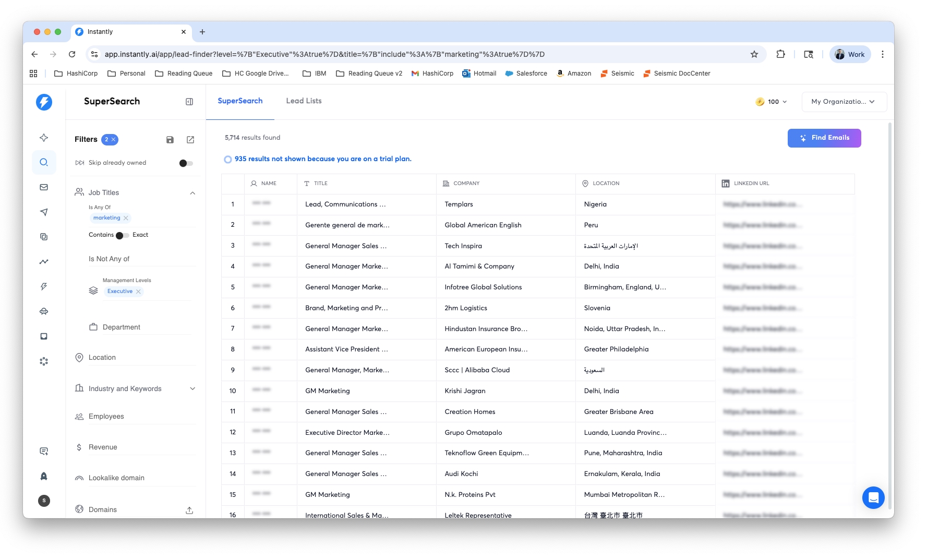This screenshot has width=927, height=560.
Task: Expand the Department filter
Action: coord(140,327)
